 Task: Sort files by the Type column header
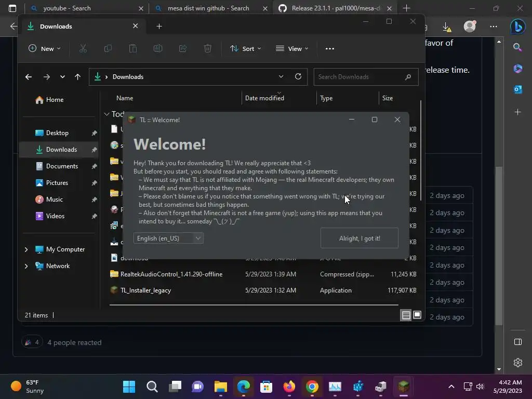click(x=326, y=98)
